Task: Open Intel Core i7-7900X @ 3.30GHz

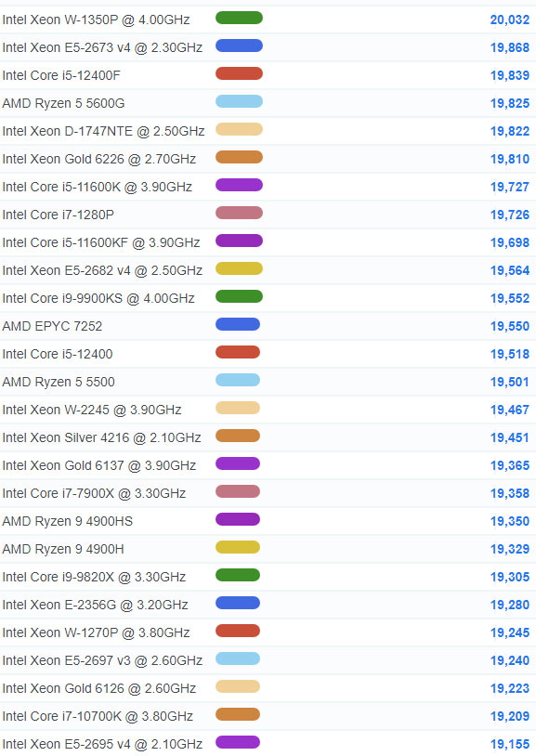Action: point(94,494)
